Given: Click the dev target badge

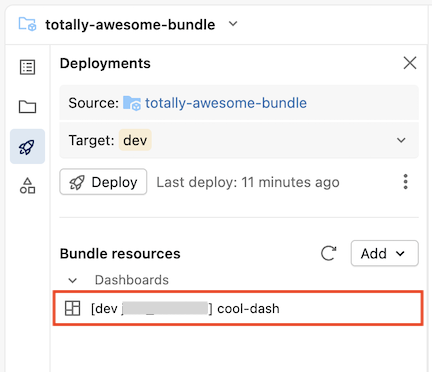Looking at the screenshot, I should tap(135, 140).
